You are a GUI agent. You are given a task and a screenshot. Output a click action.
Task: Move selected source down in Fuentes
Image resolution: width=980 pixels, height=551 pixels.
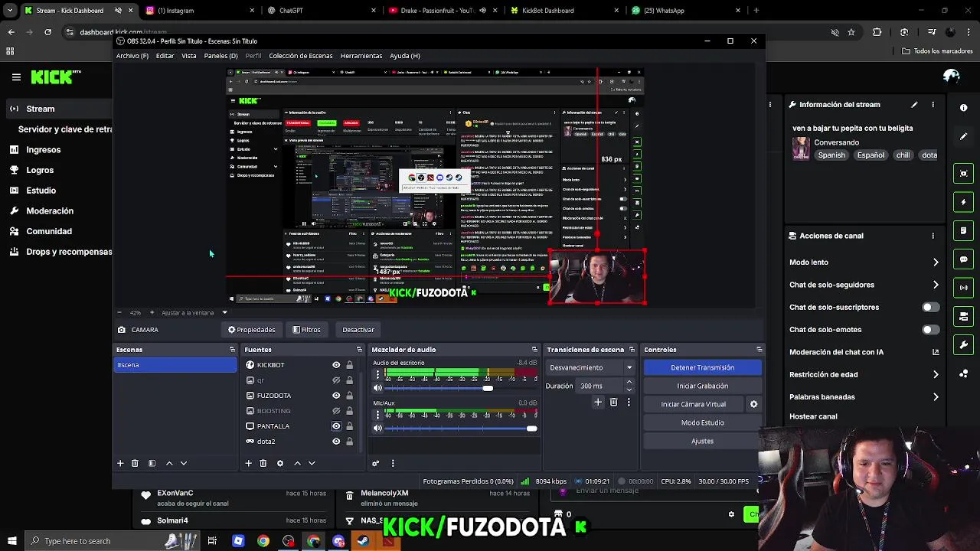click(x=312, y=463)
